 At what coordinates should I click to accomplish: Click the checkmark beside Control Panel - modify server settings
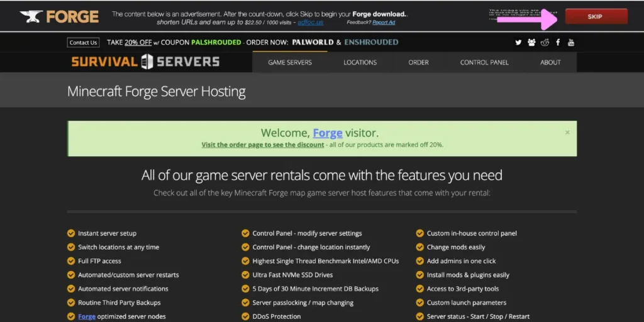245,233
